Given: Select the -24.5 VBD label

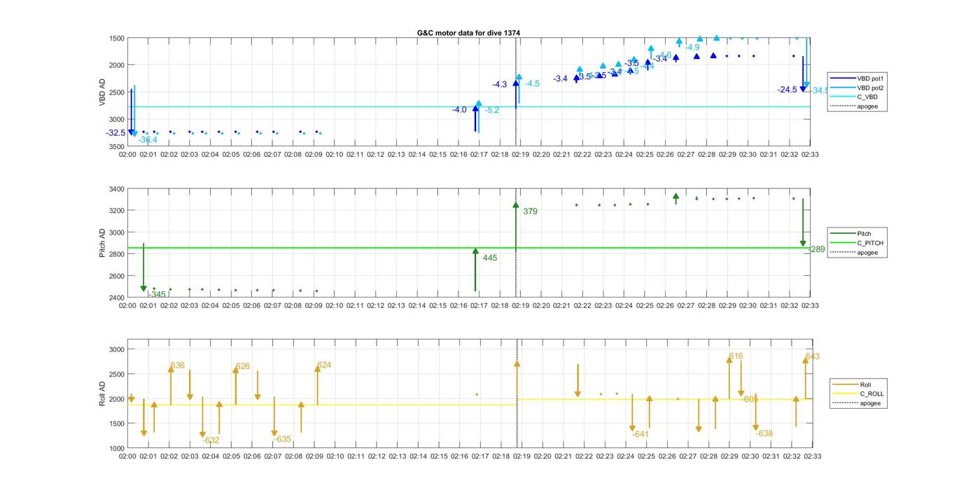Looking at the screenshot, I should pos(787,90).
